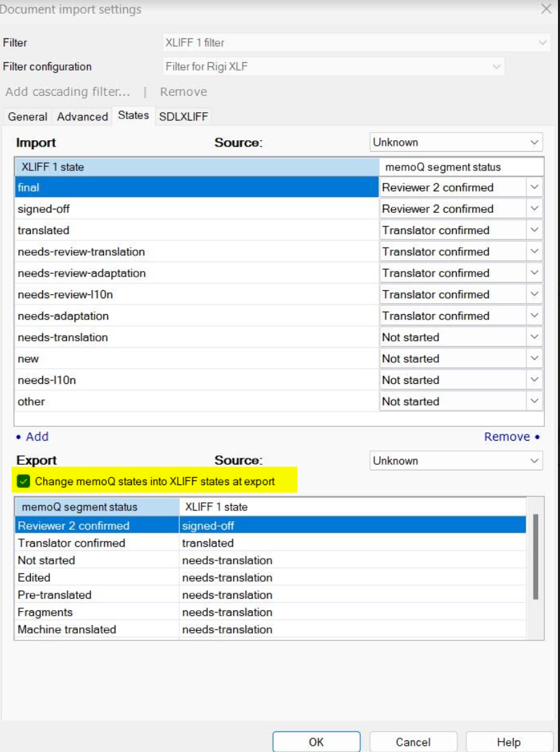This screenshot has width=560, height=752.
Task: Open the Filter configuration dropdown
Action: click(x=333, y=66)
